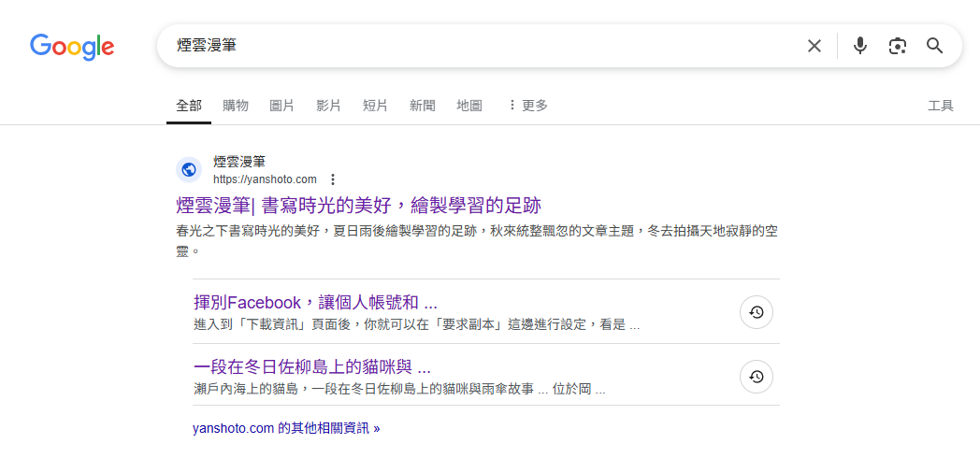This screenshot has width=980, height=458.
Task: Click history icon beside Facebook sitelink
Action: [757, 312]
